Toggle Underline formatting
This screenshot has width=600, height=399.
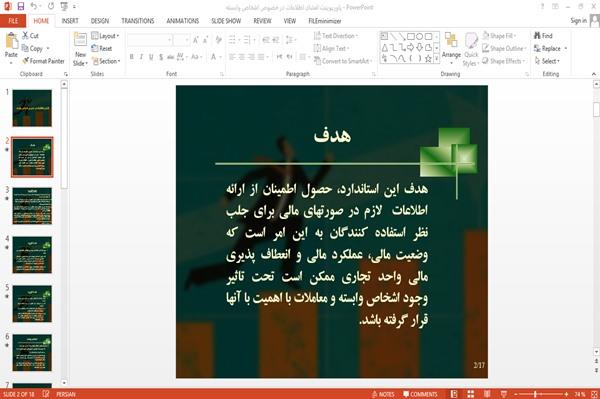(x=151, y=57)
